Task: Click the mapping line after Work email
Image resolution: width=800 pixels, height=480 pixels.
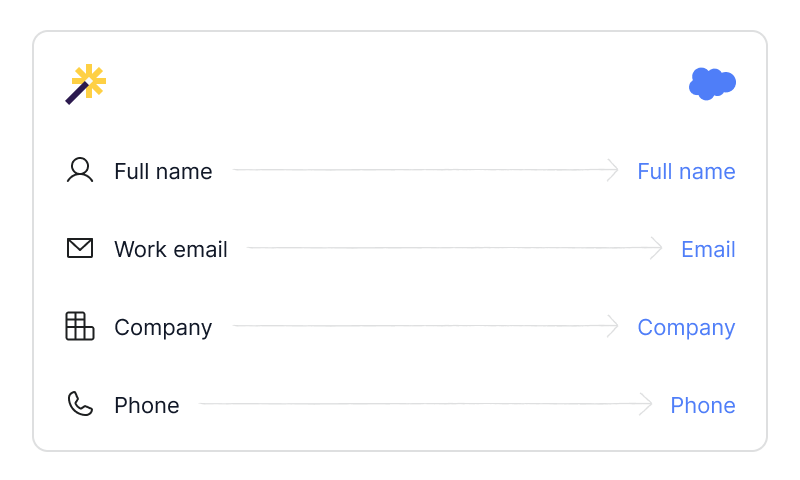Action: tap(454, 248)
